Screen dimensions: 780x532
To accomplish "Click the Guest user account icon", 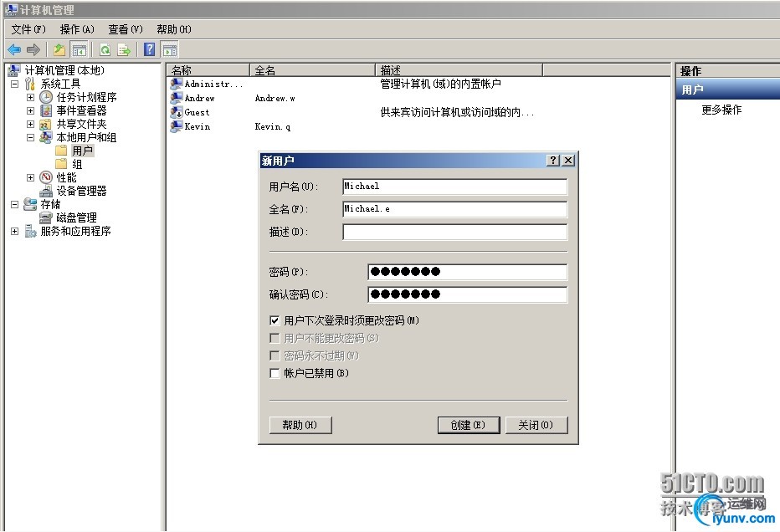I will click(x=176, y=112).
